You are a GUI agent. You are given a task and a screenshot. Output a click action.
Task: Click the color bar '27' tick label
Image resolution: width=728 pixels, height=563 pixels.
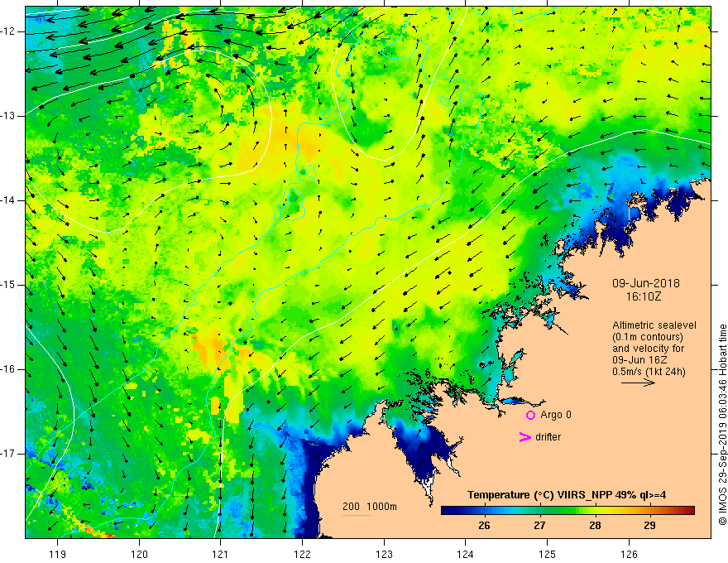(x=539, y=526)
